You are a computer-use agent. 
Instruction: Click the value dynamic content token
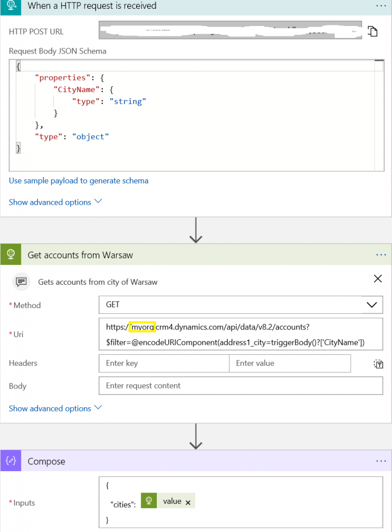(171, 501)
